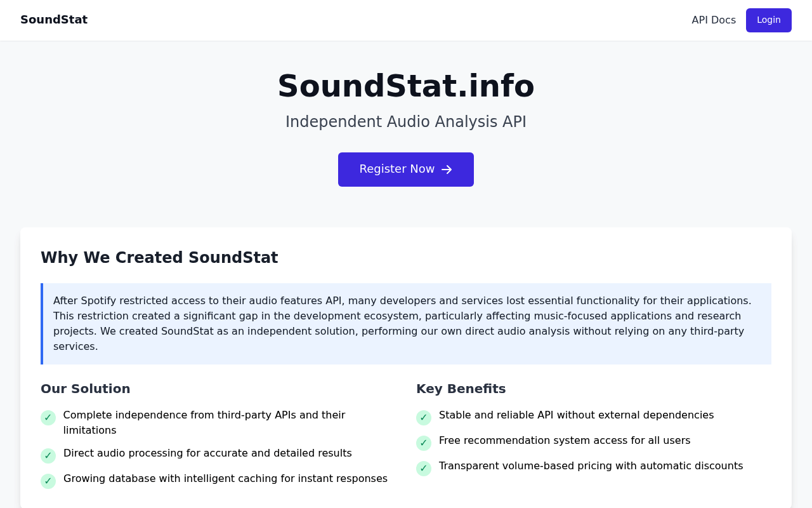This screenshot has height=508, width=812.
Task: Click checkmark icon beside Stable and reliable API
Action: (x=424, y=418)
